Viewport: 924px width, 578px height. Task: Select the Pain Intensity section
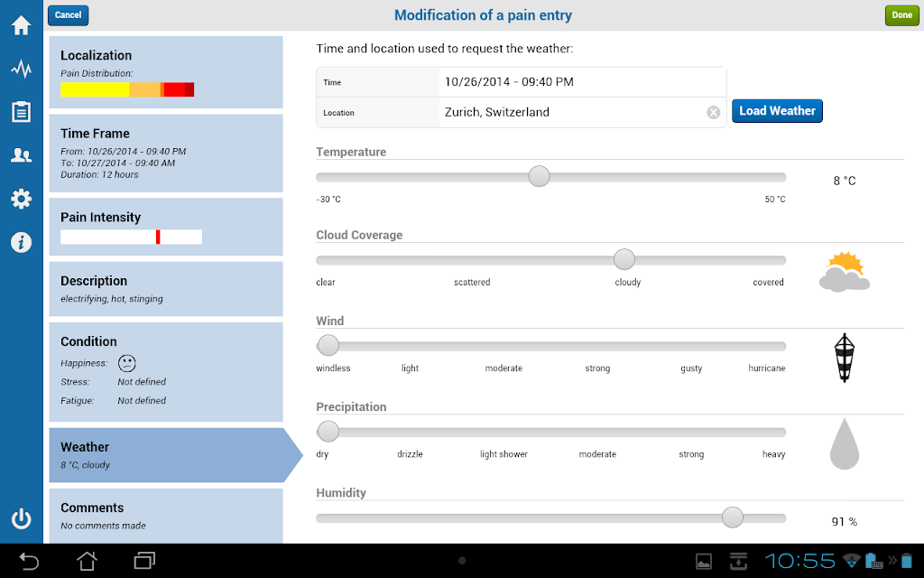(166, 227)
